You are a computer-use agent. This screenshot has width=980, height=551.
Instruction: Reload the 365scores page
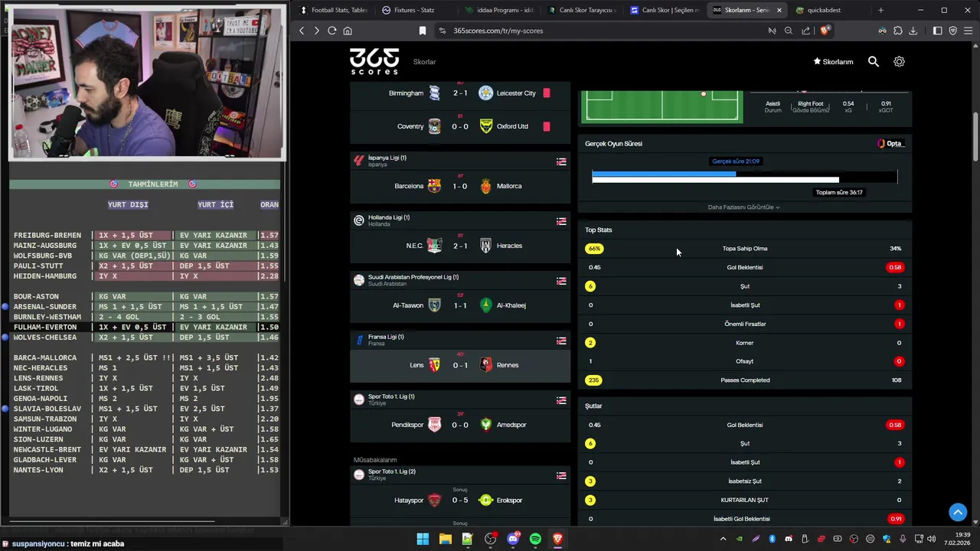pyautogui.click(x=332, y=31)
